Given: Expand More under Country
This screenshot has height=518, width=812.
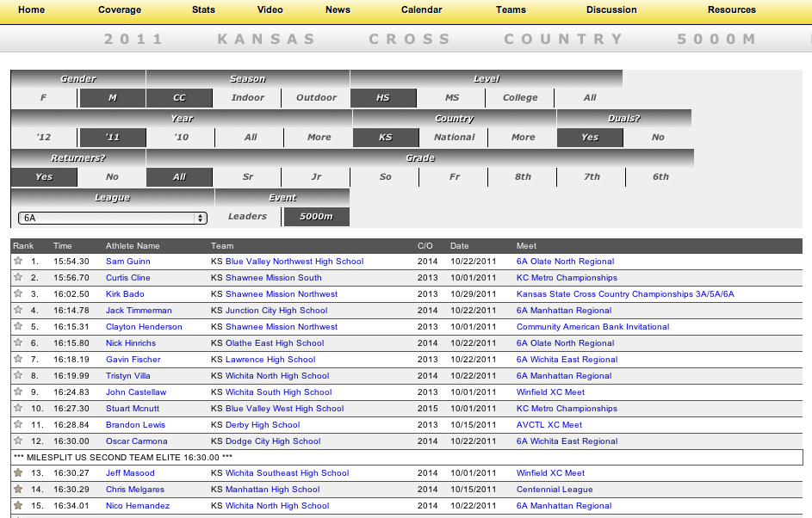Looking at the screenshot, I should (x=523, y=138).
